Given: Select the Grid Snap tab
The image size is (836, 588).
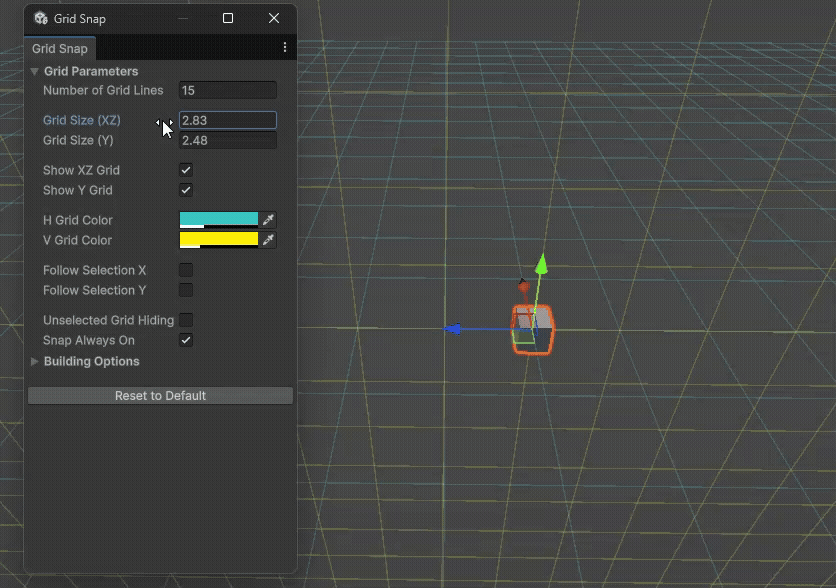Looking at the screenshot, I should coord(60,49).
